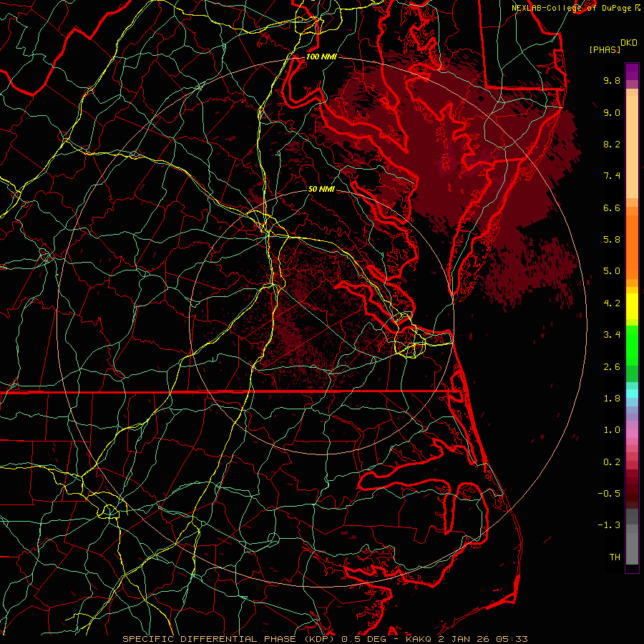Click the 9.8 legend value
Image resolution: width=644 pixels, height=644 pixels.
click(x=612, y=80)
